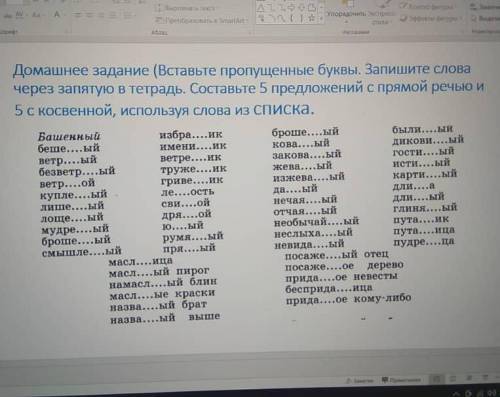Open the Примечания comments pane

click(401, 380)
